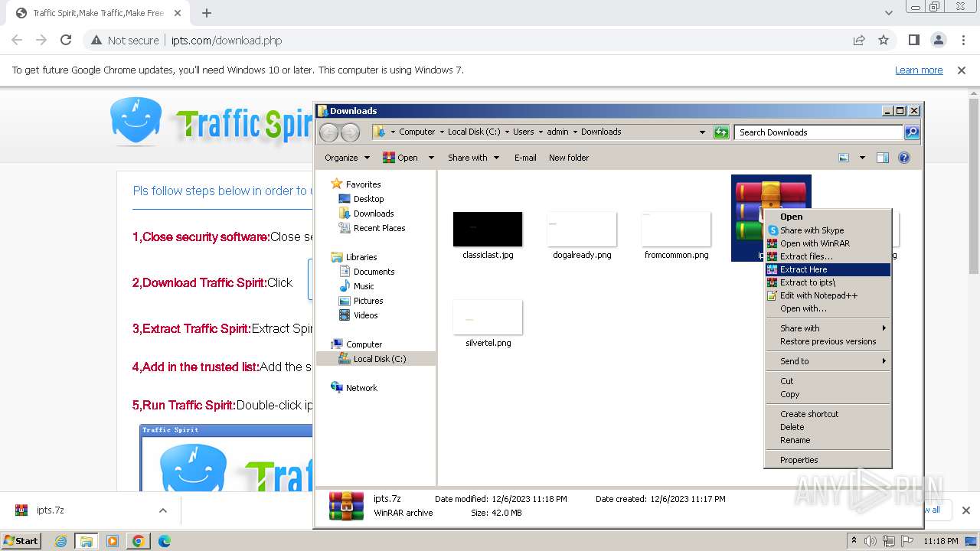Screen dimensions: 980x551
Task: Expand the ipts.7z download item options
Action: (x=163, y=510)
